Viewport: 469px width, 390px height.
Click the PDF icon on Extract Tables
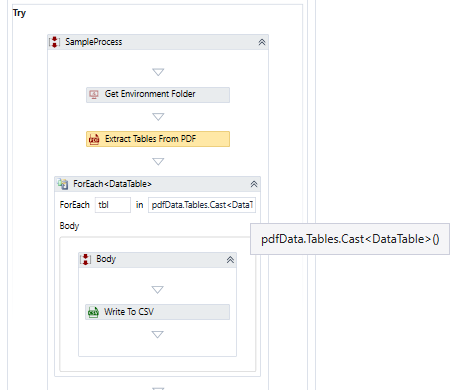[x=94, y=139]
